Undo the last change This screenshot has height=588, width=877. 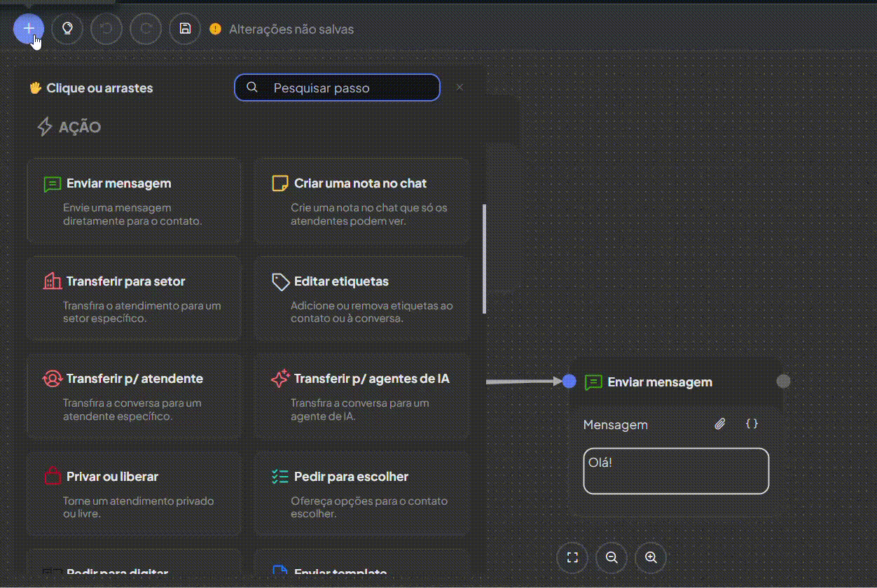[x=106, y=29]
